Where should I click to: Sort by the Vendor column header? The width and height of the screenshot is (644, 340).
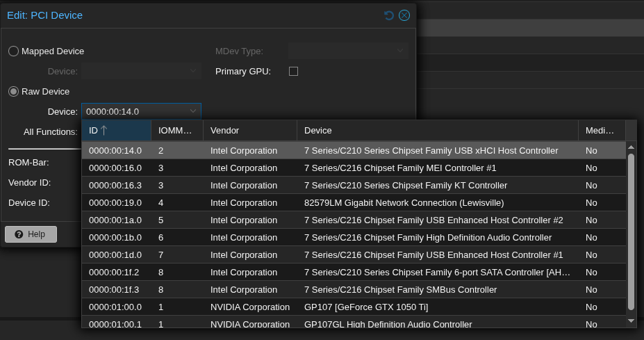(x=249, y=130)
